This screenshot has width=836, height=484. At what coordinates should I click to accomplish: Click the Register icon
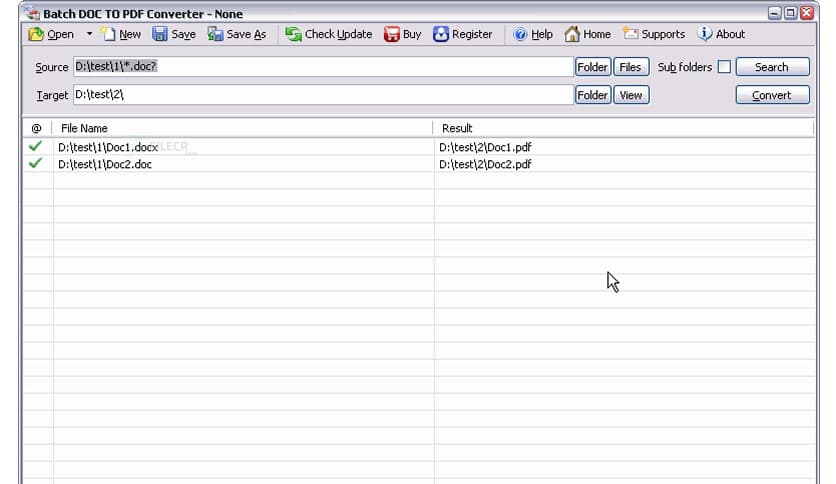pos(440,34)
